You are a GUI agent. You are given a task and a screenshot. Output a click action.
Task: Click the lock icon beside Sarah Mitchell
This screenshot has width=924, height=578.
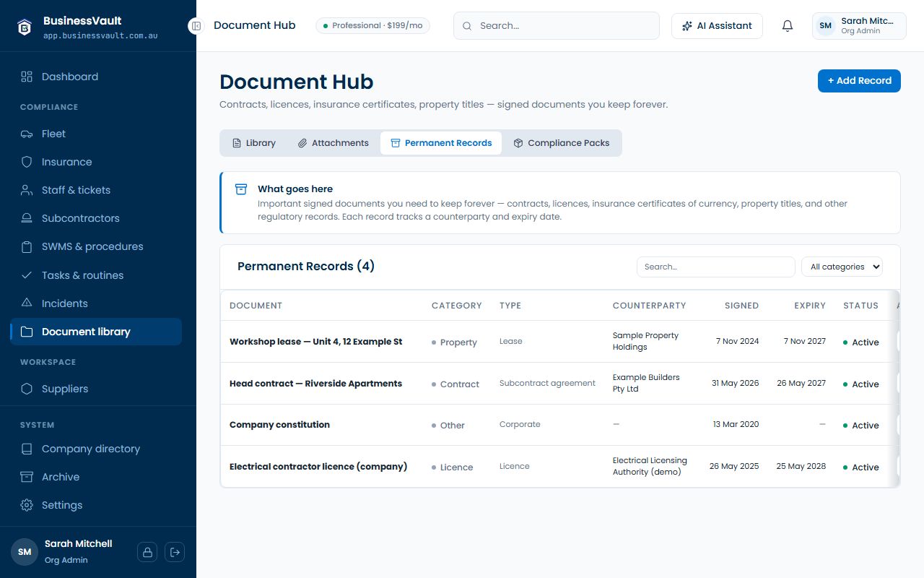coord(147,552)
